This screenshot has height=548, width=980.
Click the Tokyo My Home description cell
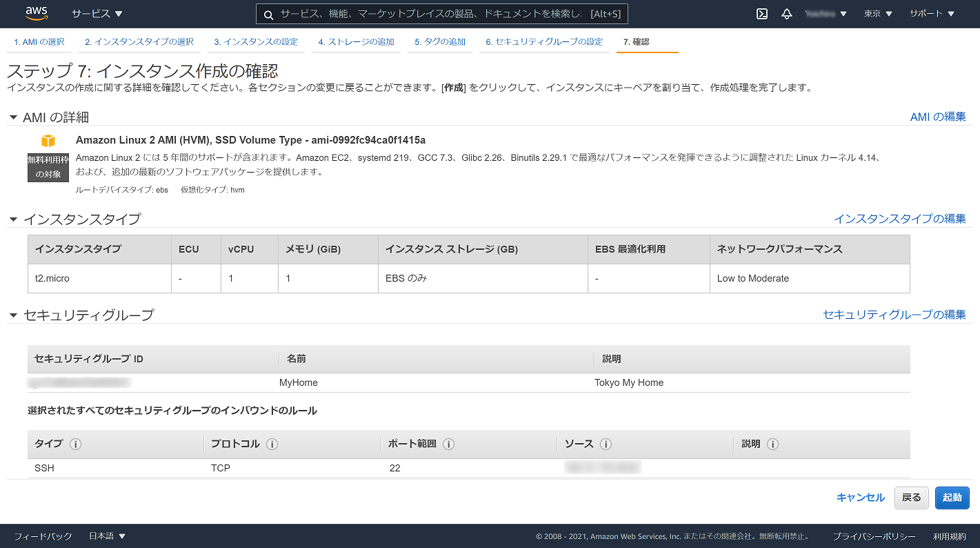(629, 382)
